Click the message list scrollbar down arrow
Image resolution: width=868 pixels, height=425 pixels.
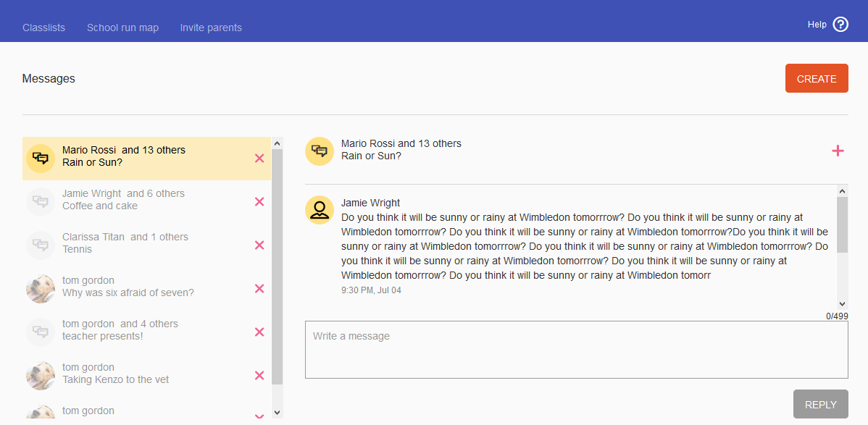(x=277, y=412)
